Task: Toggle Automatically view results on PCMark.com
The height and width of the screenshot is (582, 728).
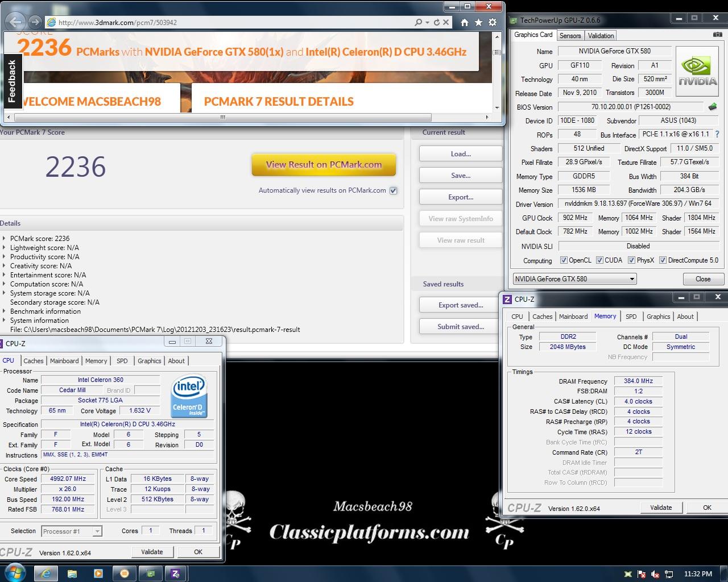Action: pos(393,190)
